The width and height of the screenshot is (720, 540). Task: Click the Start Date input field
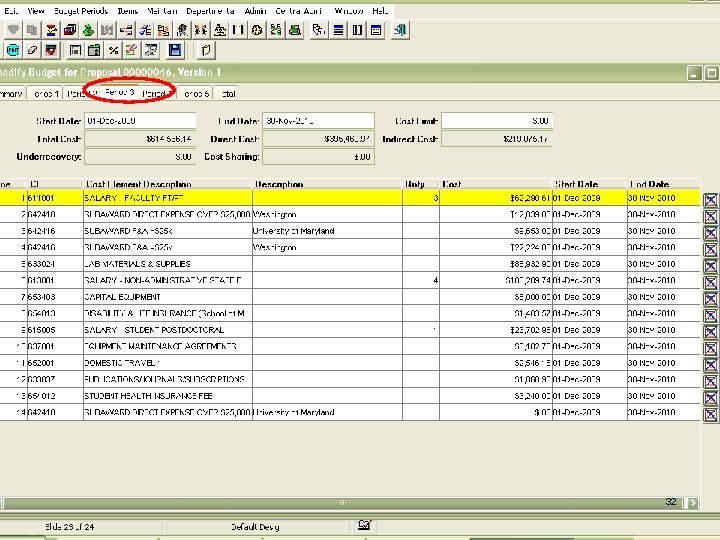pyautogui.click(x=140, y=121)
